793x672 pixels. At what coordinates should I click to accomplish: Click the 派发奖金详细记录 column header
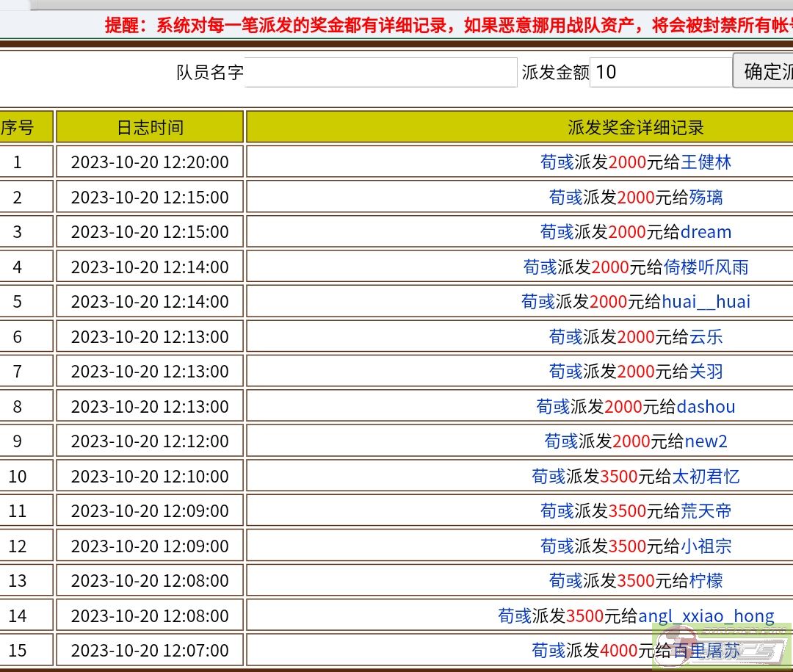(635, 127)
